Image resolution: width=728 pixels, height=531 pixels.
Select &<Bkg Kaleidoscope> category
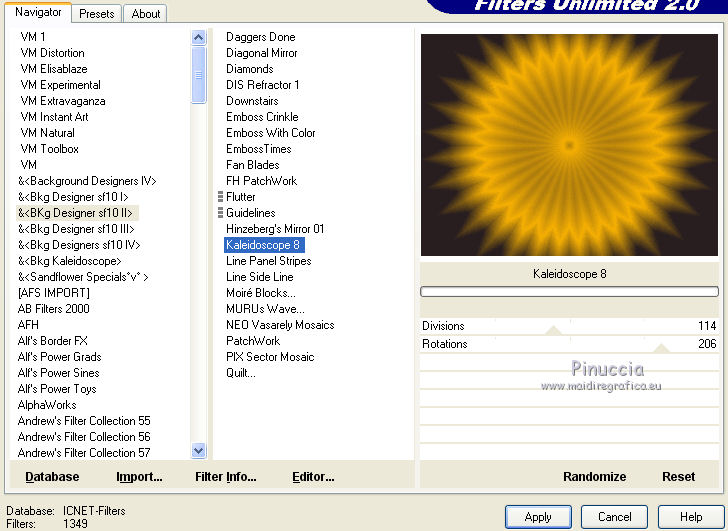[70, 261]
